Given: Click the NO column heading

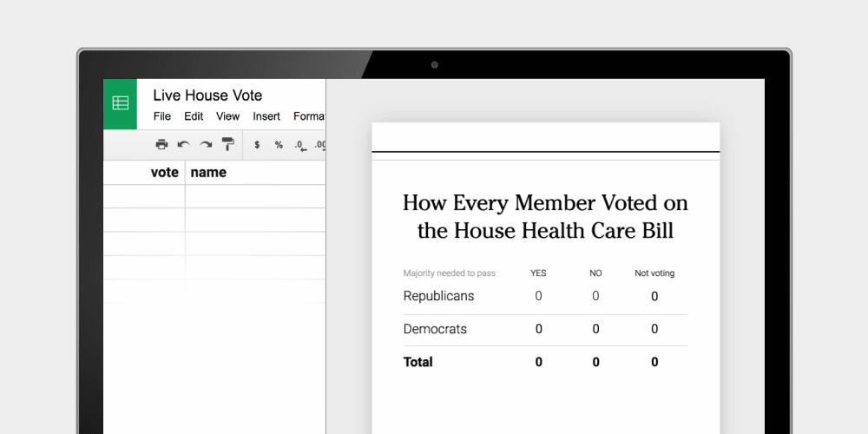Looking at the screenshot, I should click(595, 273).
